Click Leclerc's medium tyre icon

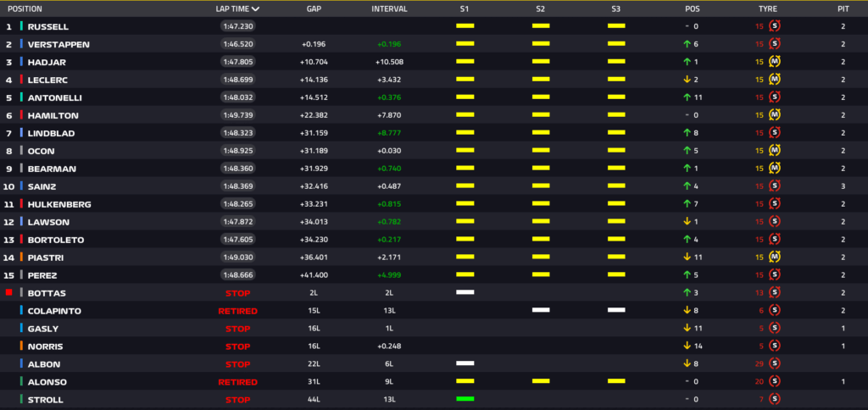pos(775,79)
